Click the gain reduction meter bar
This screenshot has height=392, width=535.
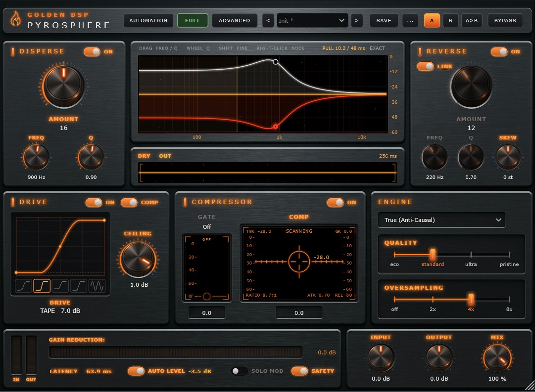(x=176, y=352)
